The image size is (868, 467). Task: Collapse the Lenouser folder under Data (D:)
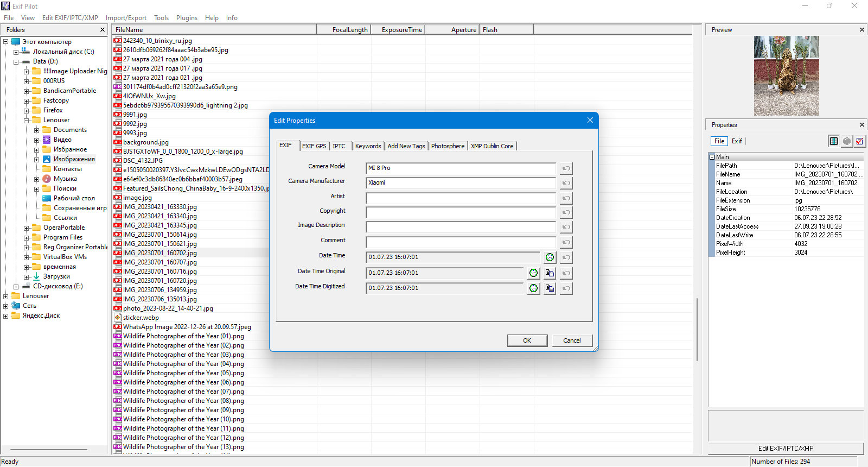(26, 120)
